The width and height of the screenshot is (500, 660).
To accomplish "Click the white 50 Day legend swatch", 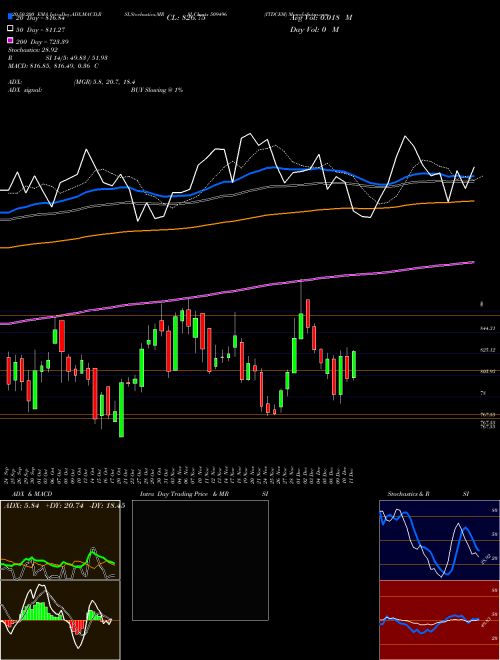I will [10, 29].
